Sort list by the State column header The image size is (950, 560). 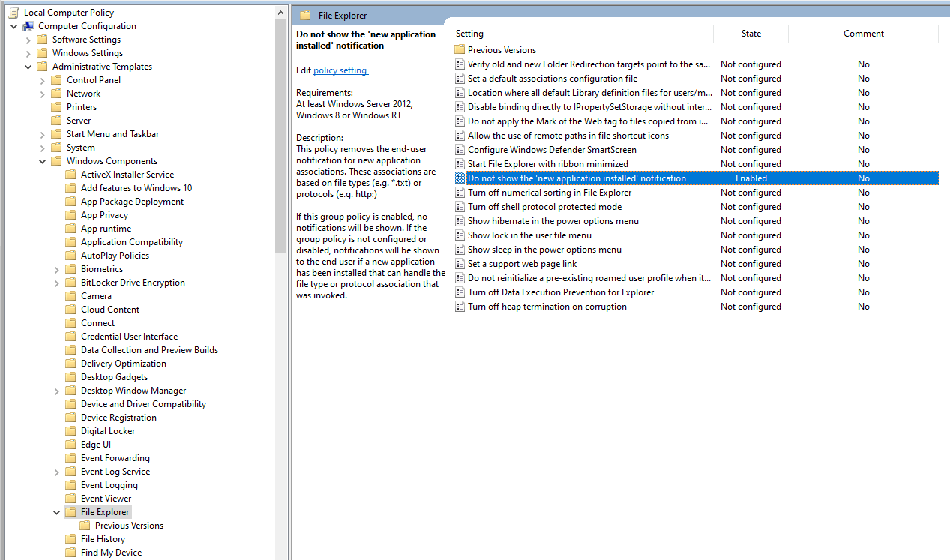(x=751, y=34)
